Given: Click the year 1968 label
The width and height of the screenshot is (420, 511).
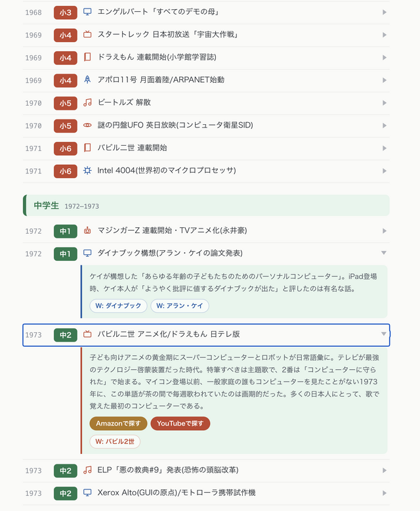Looking at the screenshot, I should (33, 12).
